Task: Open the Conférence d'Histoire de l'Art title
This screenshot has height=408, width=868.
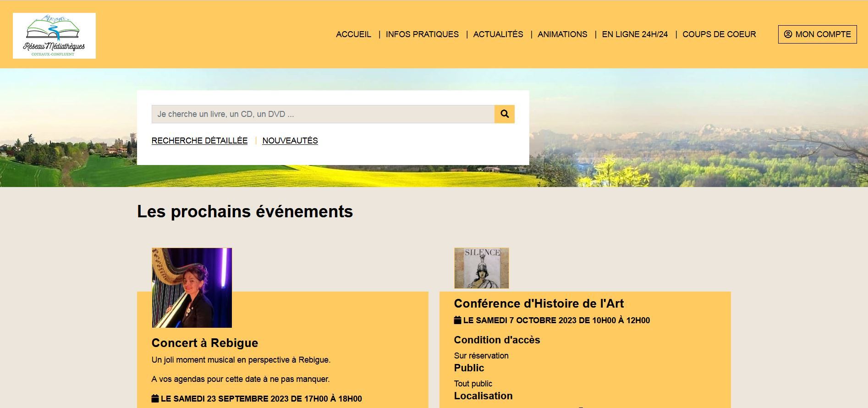Action: pyautogui.click(x=539, y=303)
